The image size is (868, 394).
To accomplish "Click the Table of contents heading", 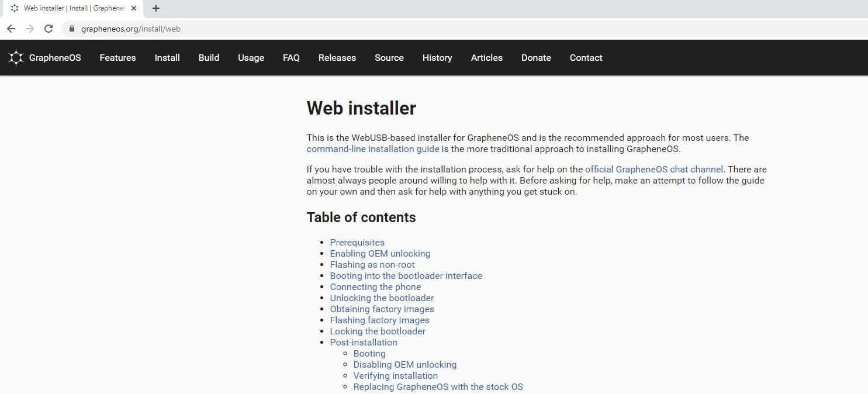I will 361,217.
